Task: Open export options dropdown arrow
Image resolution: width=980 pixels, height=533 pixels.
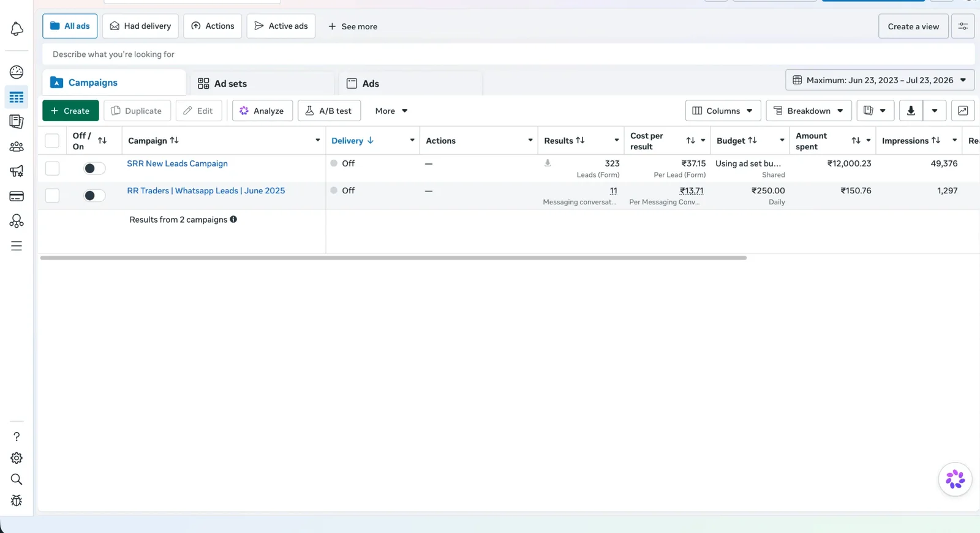Action: click(x=935, y=111)
